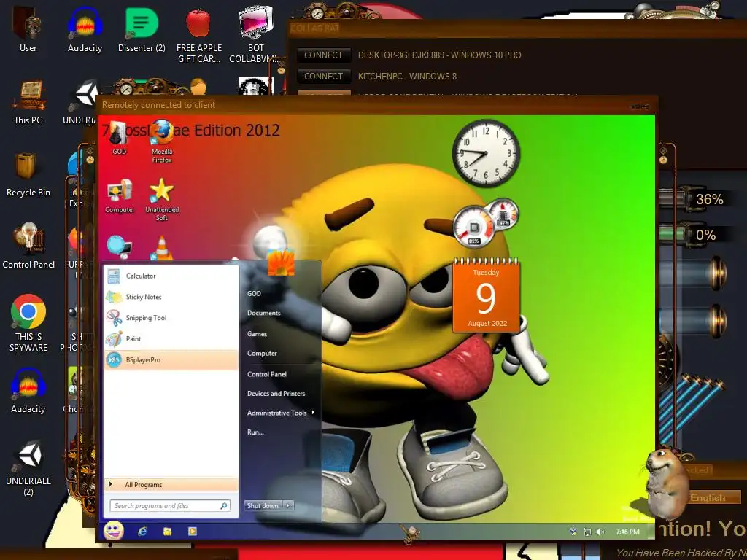
Task: Open Run... from Start menu
Action: (255, 432)
